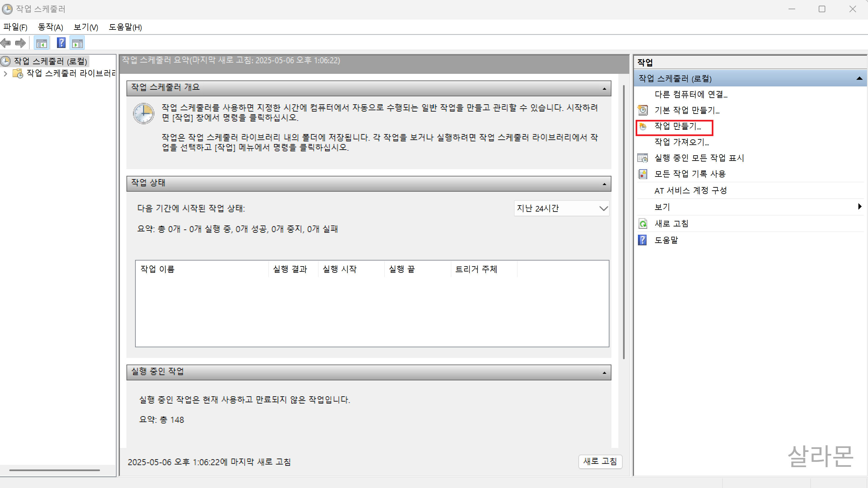Image resolution: width=868 pixels, height=488 pixels.
Task: Click the Forward arrow toolbar icon
Action: tap(21, 43)
